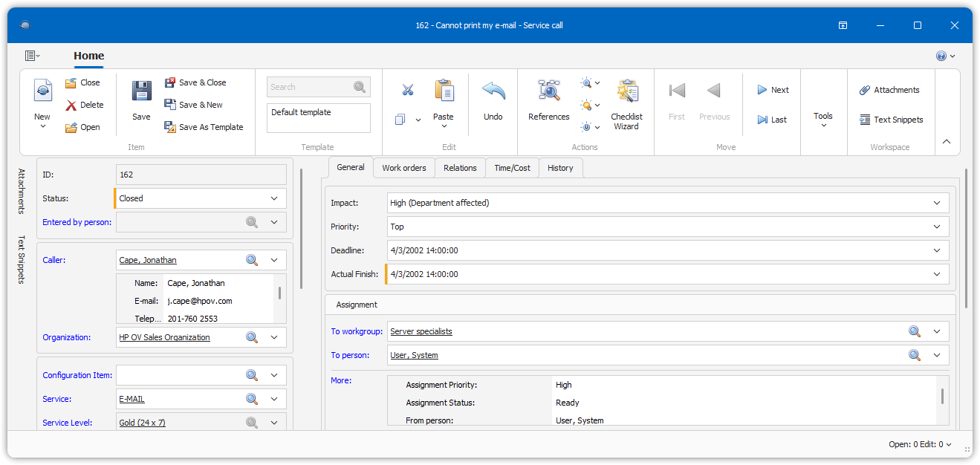Expand the Status dropdown
The image size is (980, 465).
[274, 198]
